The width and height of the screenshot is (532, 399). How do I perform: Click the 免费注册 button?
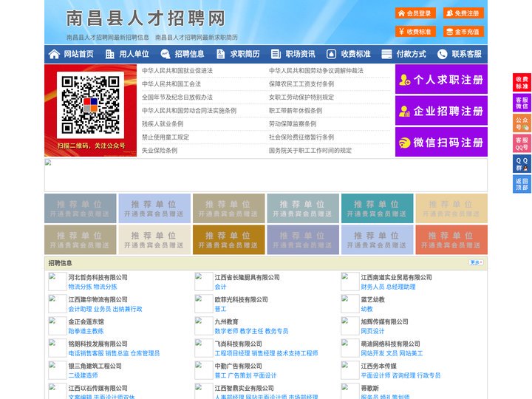click(x=463, y=13)
